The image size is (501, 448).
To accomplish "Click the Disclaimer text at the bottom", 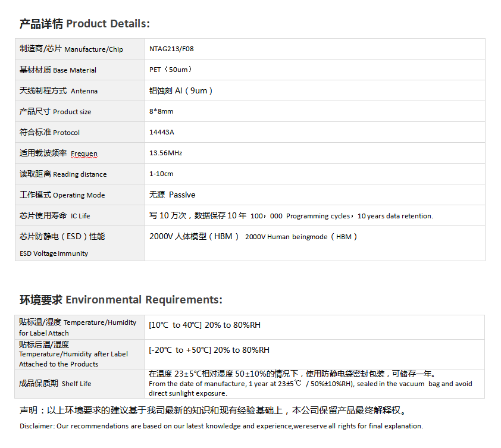I will coord(221,426).
